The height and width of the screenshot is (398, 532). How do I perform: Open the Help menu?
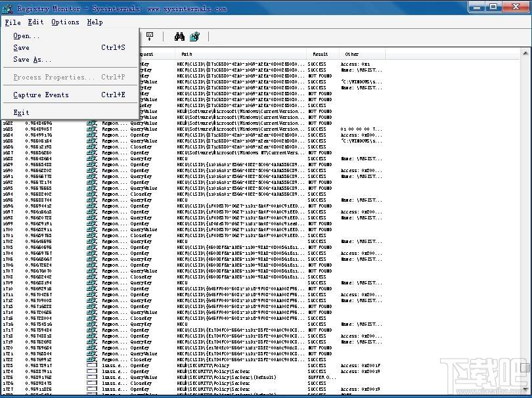(x=95, y=22)
